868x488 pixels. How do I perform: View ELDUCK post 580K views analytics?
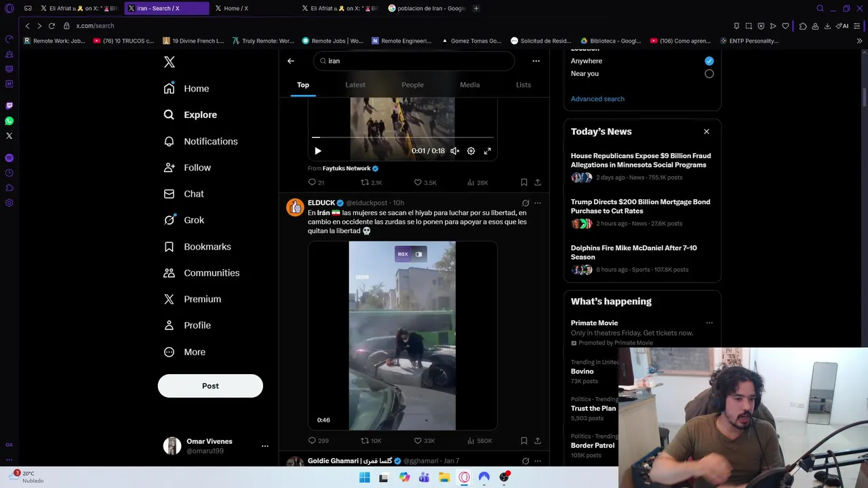(479, 441)
